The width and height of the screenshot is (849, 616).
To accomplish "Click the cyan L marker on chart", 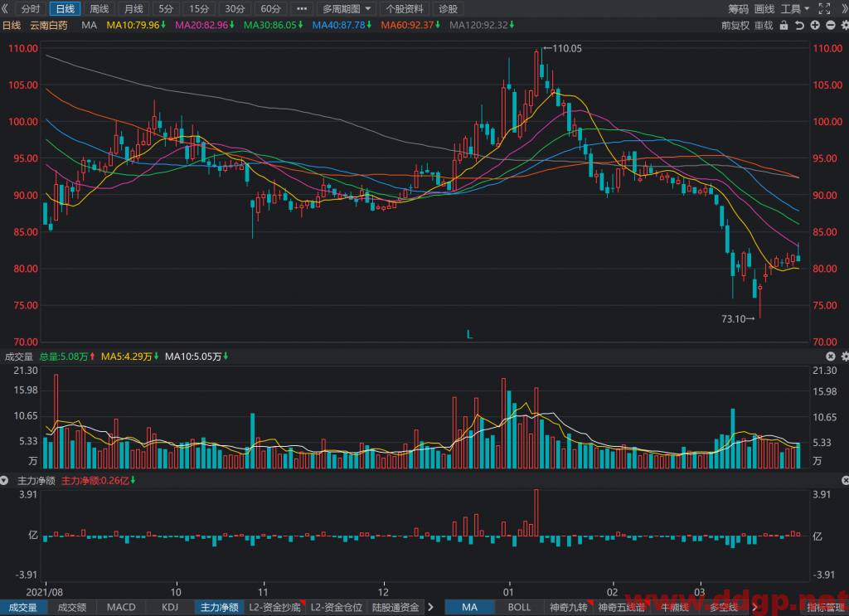I will pos(469,334).
